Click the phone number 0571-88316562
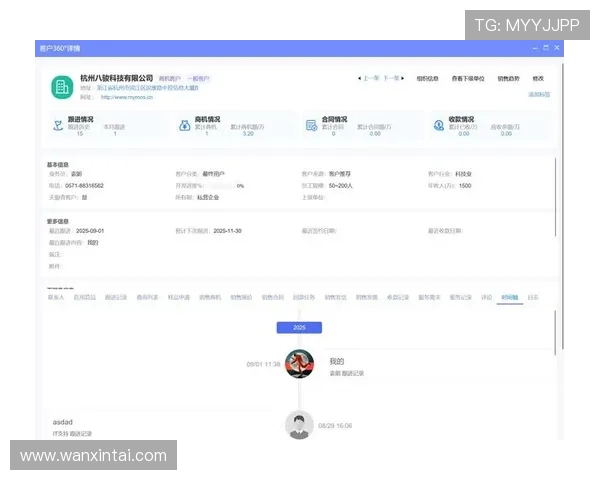Image resolution: width=600 pixels, height=480 pixels. [x=84, y=186]
